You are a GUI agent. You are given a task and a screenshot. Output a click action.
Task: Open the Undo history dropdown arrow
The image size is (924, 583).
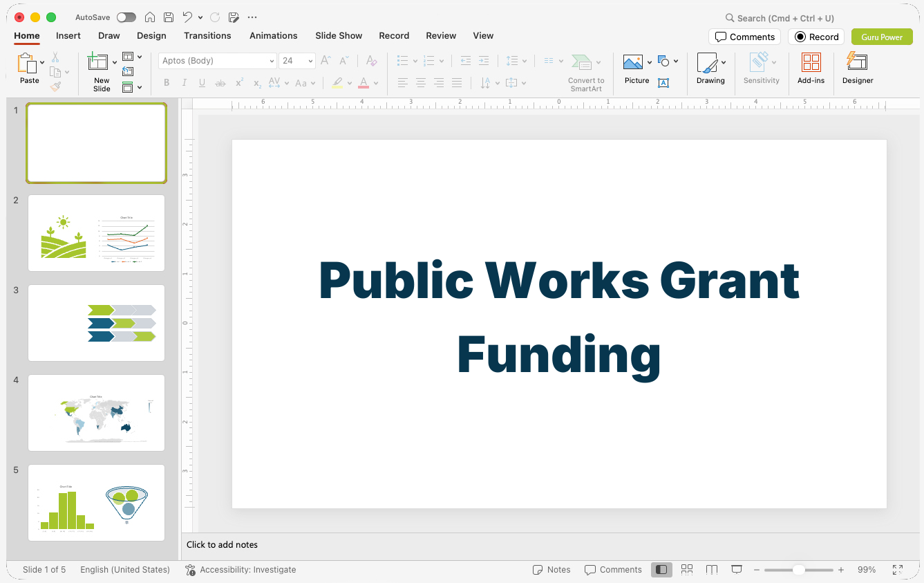pyautogui.click(x=200, y=17)
